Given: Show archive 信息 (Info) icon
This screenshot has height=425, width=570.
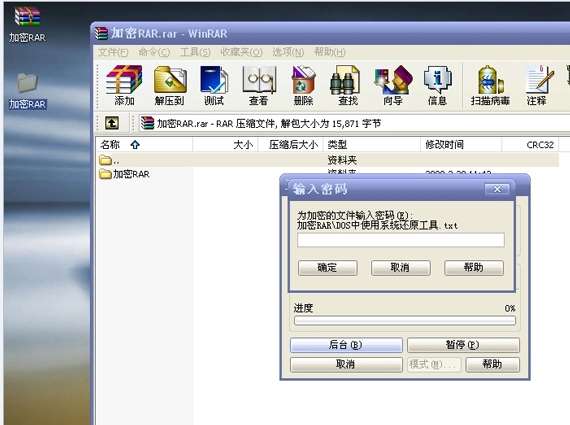Looking at the screenshot, I should [437, 85].
